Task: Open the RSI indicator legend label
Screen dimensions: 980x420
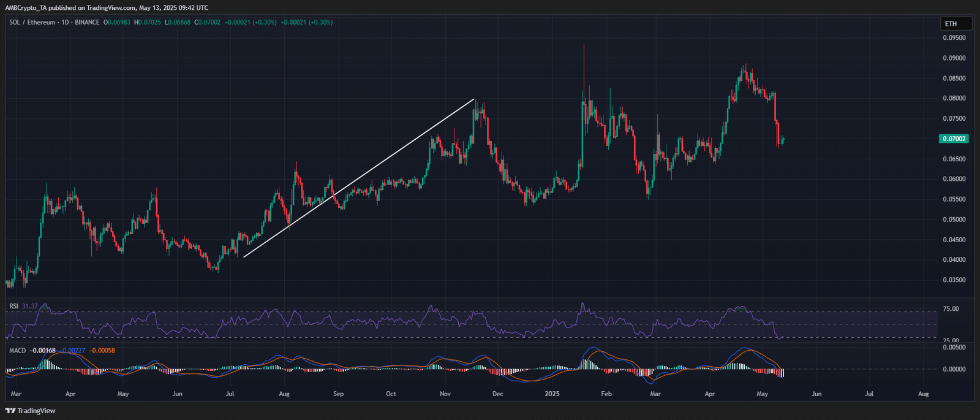Action: point(13,306)
